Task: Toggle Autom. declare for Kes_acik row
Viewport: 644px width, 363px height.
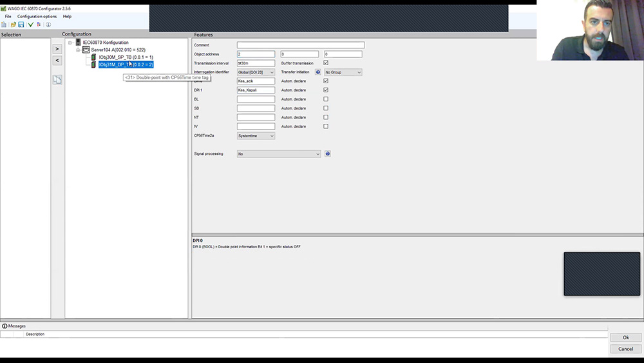Action: tap(326, 81)
